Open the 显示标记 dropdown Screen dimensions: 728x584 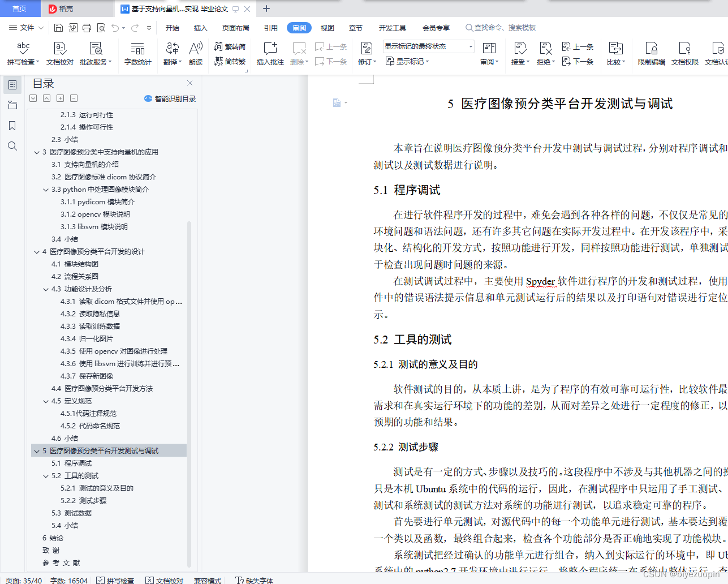click(x=407, y=61)
